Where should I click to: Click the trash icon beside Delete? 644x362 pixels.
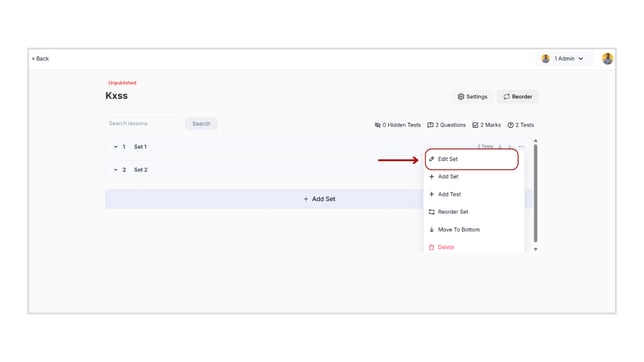tap(431, 247)
